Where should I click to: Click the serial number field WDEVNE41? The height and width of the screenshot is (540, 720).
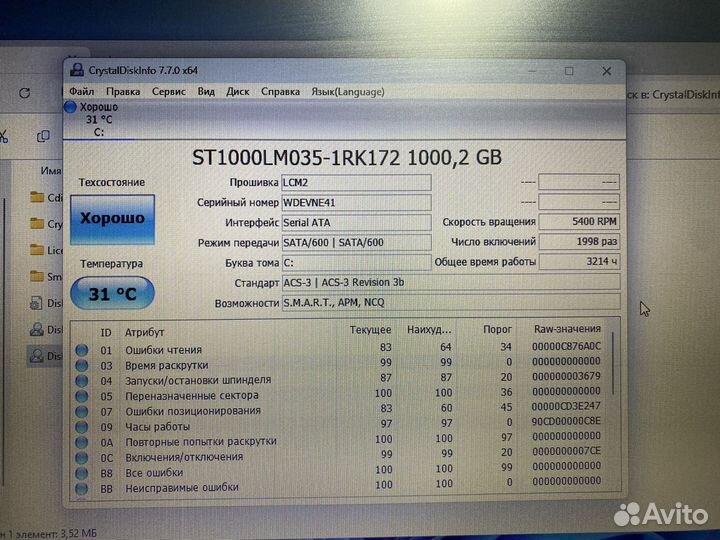point(356,202)
